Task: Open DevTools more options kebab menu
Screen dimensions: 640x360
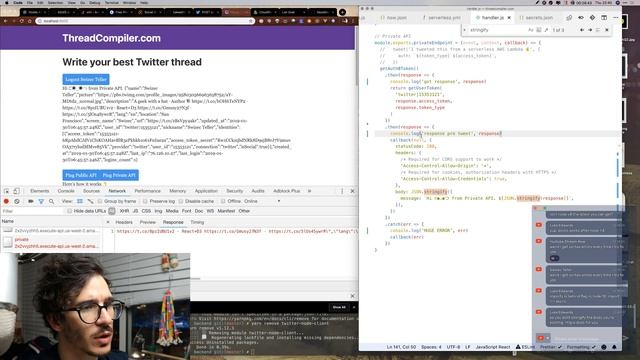Action: [x=342, y=191]
